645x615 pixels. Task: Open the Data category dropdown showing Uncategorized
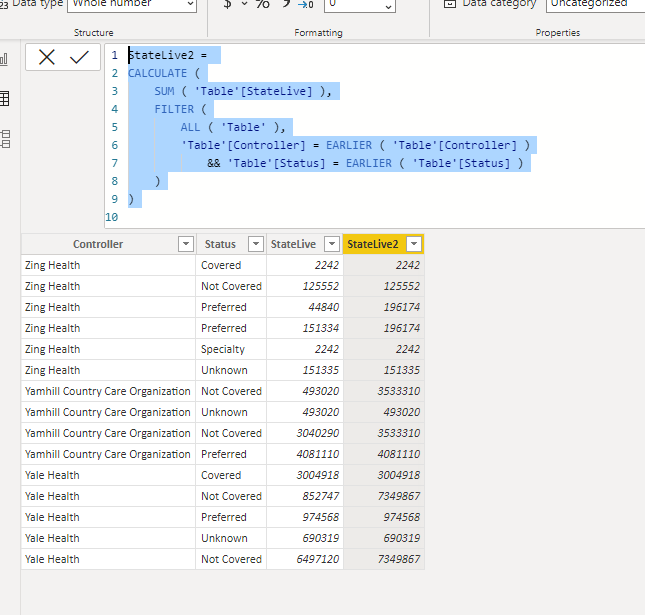(595, 4)
